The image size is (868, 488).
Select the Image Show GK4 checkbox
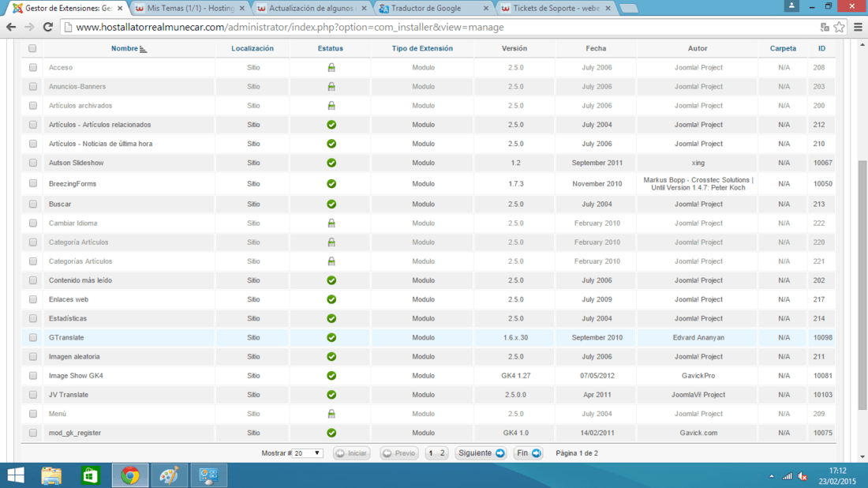[32, 376]
